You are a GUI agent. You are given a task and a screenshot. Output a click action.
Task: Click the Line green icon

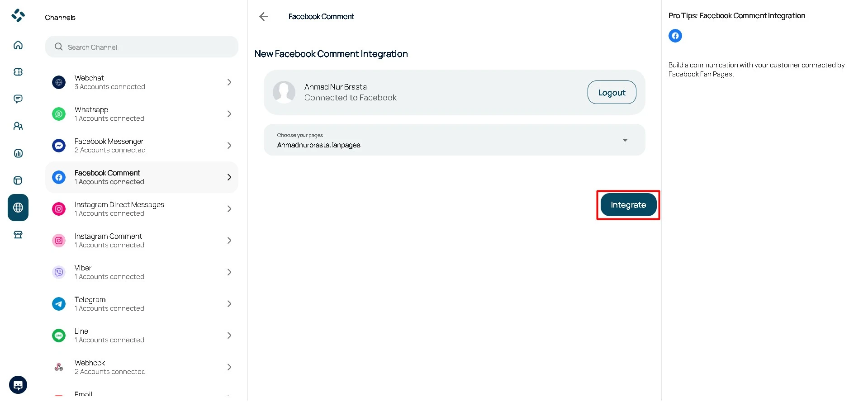pyautogui.click(x=59, y=336)
